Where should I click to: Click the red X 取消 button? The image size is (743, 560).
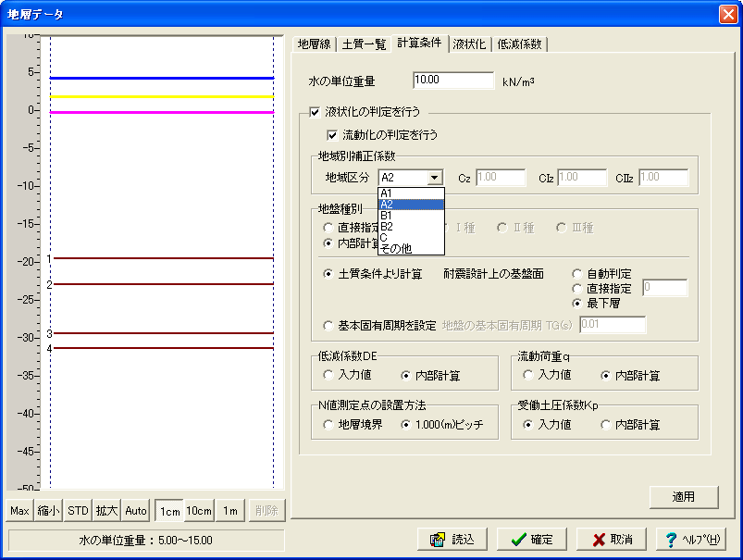coord(612,539)
